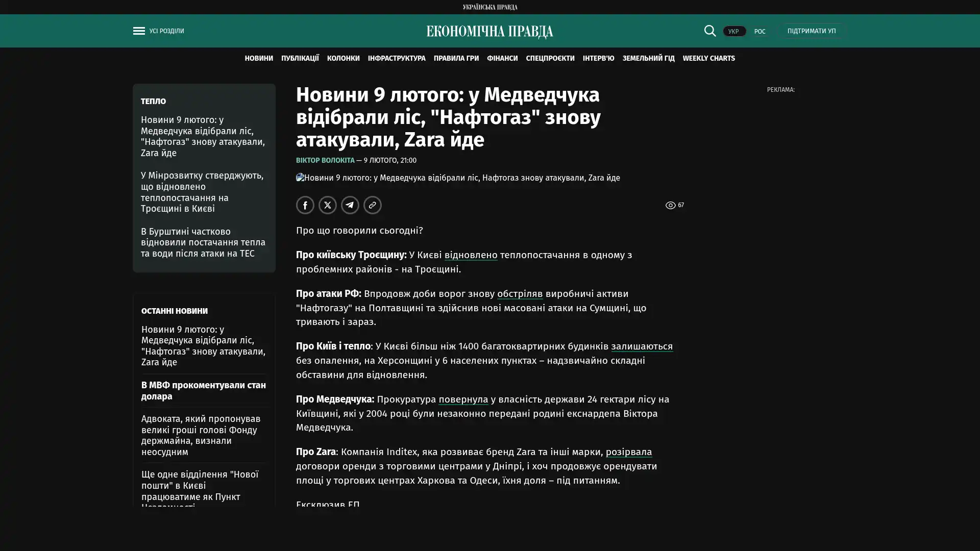Share the article via Telegram
Screen dimensions: 980x551
coord(350,205)
